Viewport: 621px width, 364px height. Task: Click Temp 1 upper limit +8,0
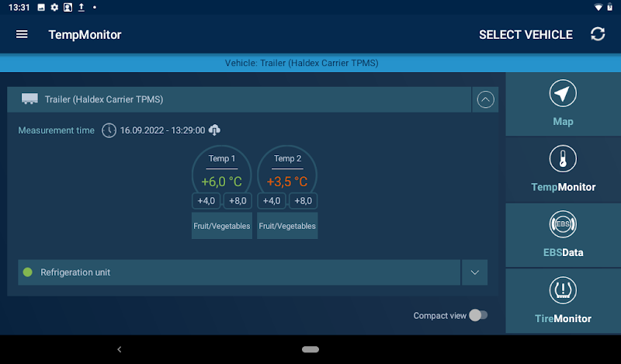click(238, 201)
